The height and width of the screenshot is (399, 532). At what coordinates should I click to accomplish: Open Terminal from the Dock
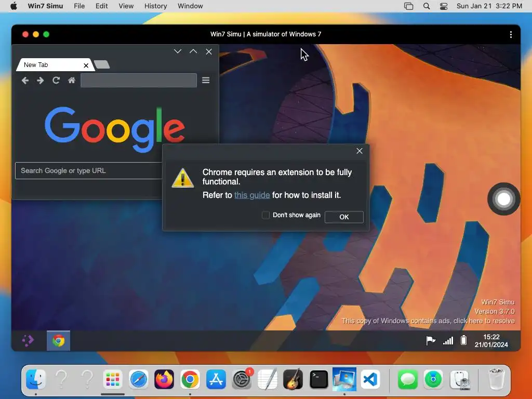[x=319, y=379]
